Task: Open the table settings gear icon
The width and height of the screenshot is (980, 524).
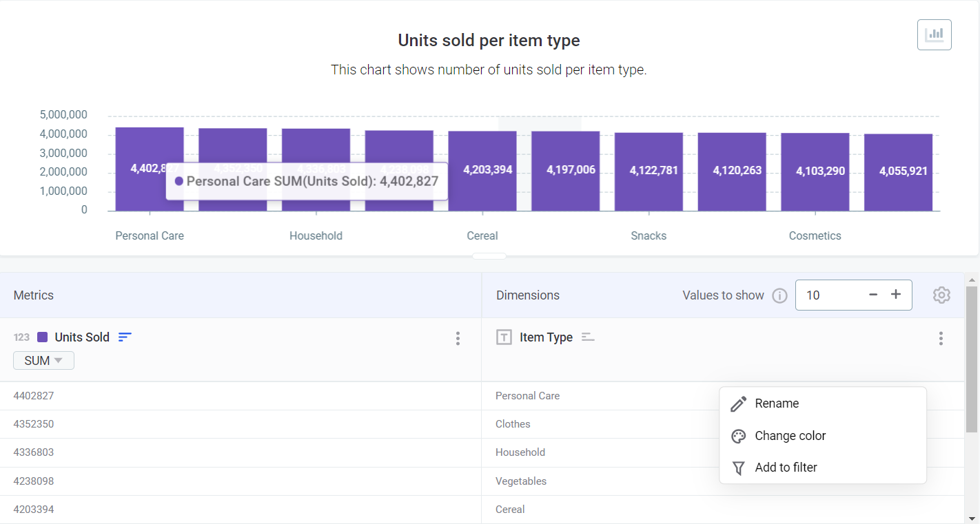Action: 941,295
